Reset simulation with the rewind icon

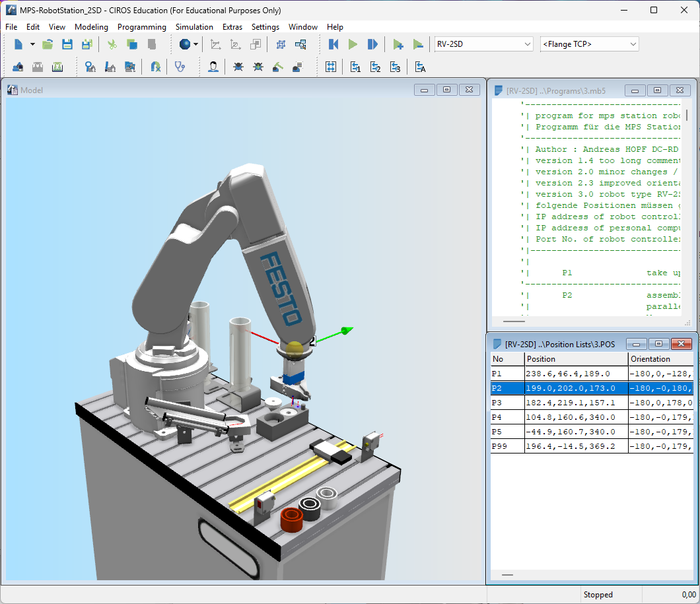(333, 44)
